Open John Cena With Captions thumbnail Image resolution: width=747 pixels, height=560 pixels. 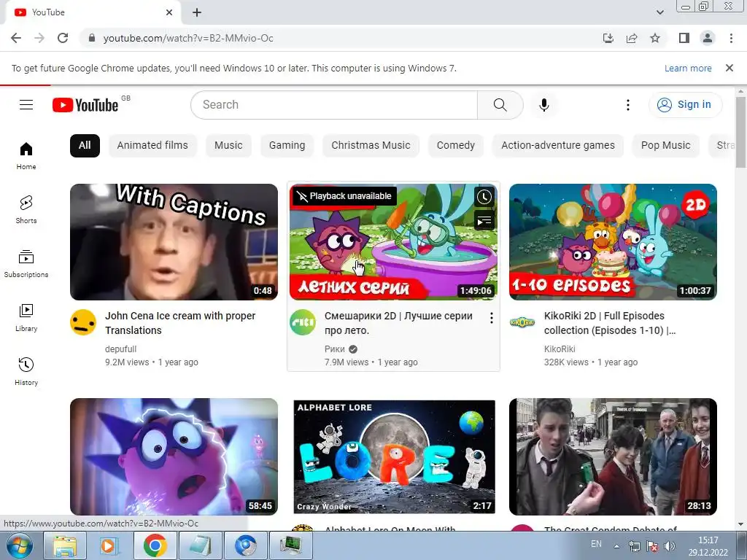pyautogui.click(x=174, y=242)
